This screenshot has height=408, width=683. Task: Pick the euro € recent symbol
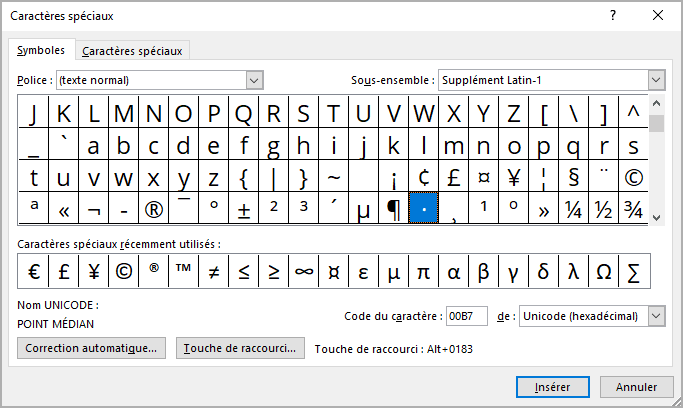34,271
